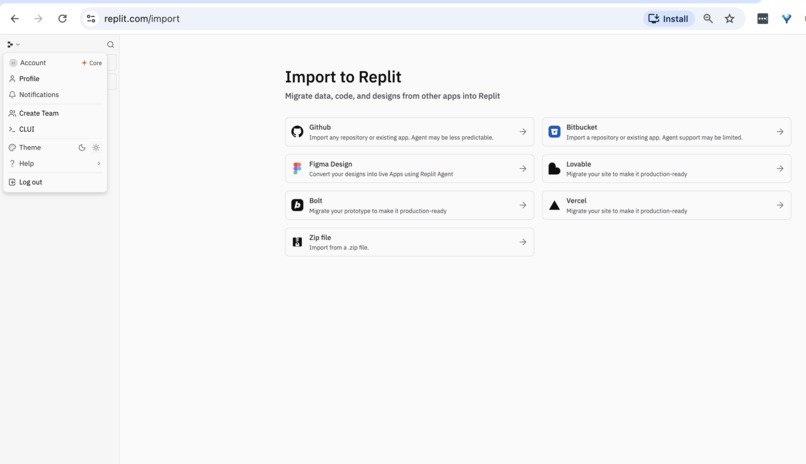Bookmark the page with star icon
The height and width of the screenshot is (464, 806).
click(x=729, y=18)
